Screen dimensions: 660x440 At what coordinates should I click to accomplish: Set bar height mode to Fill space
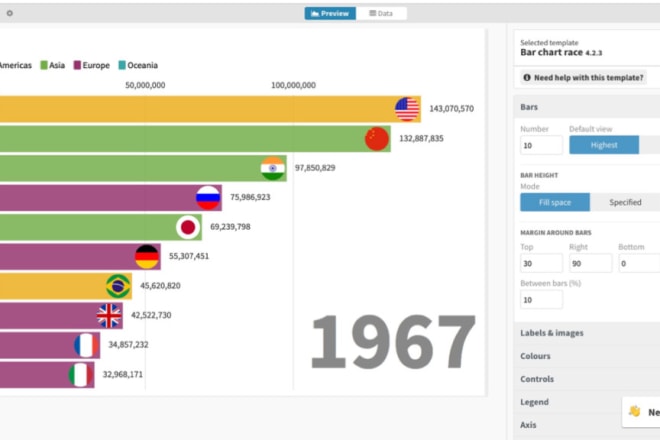(555, 202)
